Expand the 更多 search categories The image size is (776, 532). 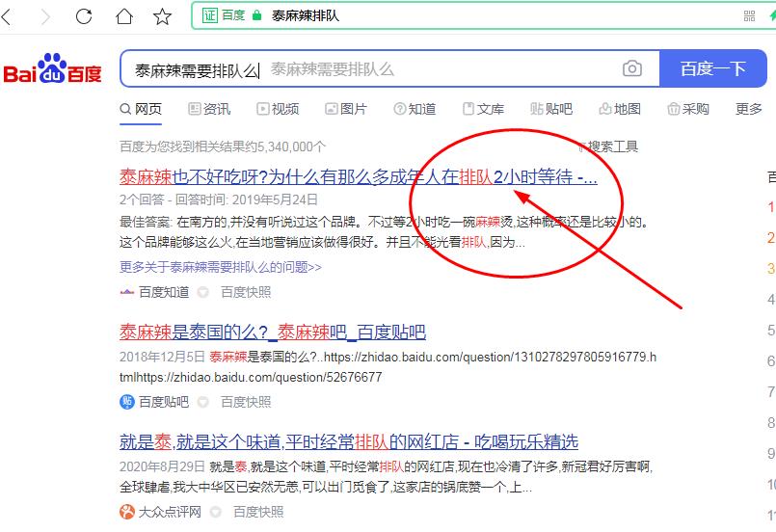click(749, 109)
